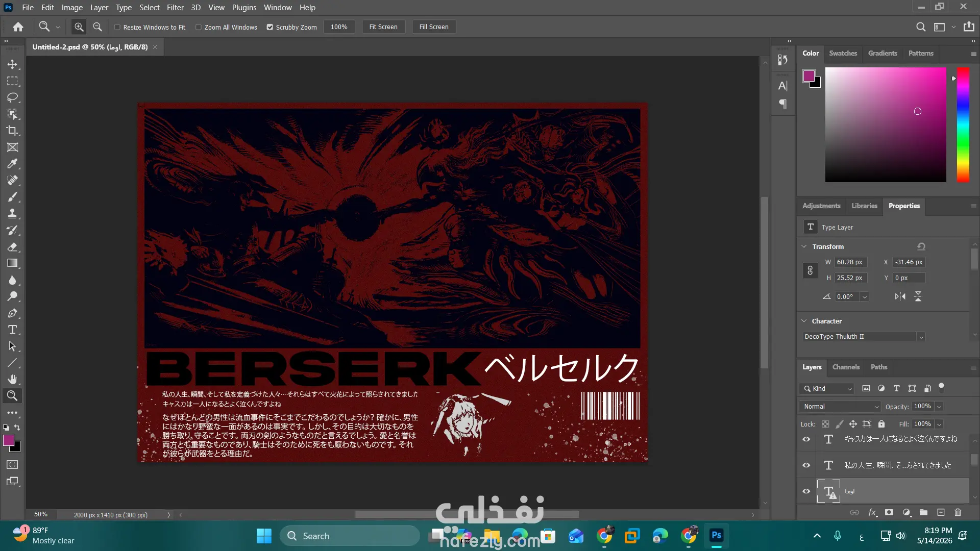
Task: Click the 100% zoom button
Action: click(339, 27)
